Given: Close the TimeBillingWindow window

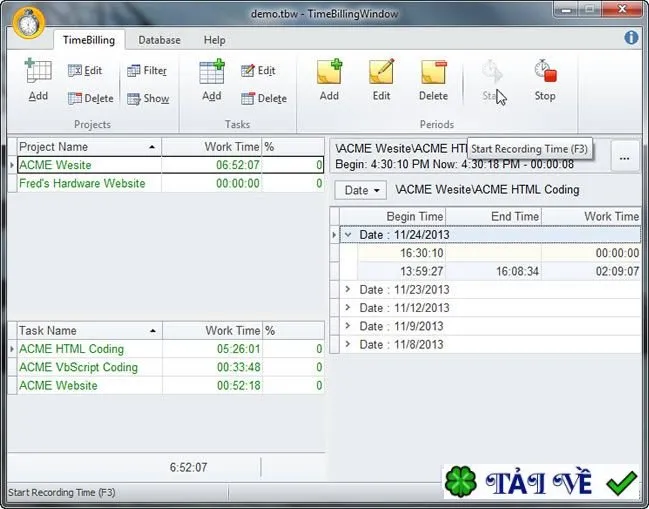Looking at the screenshot, I should tap(622, 9).
